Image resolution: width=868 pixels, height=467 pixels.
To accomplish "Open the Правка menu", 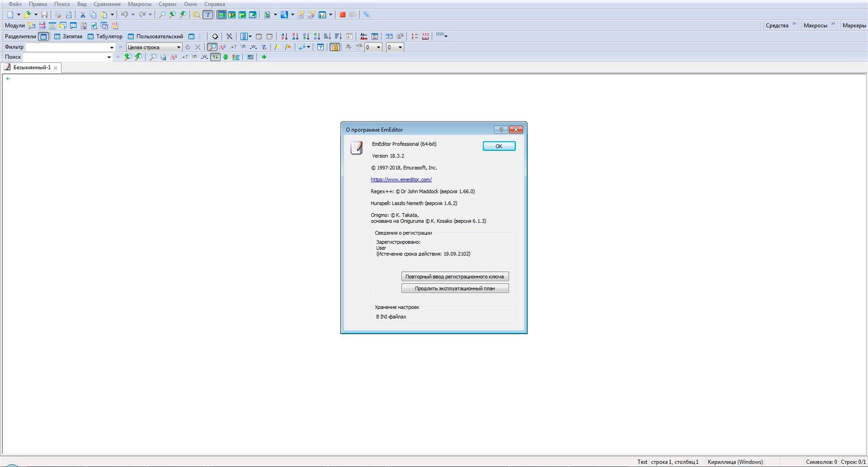I will tap(38, 4).
